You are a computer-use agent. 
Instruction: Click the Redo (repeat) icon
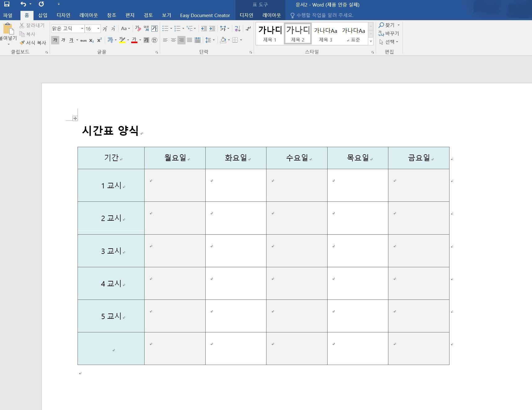(x=41, y=4)
